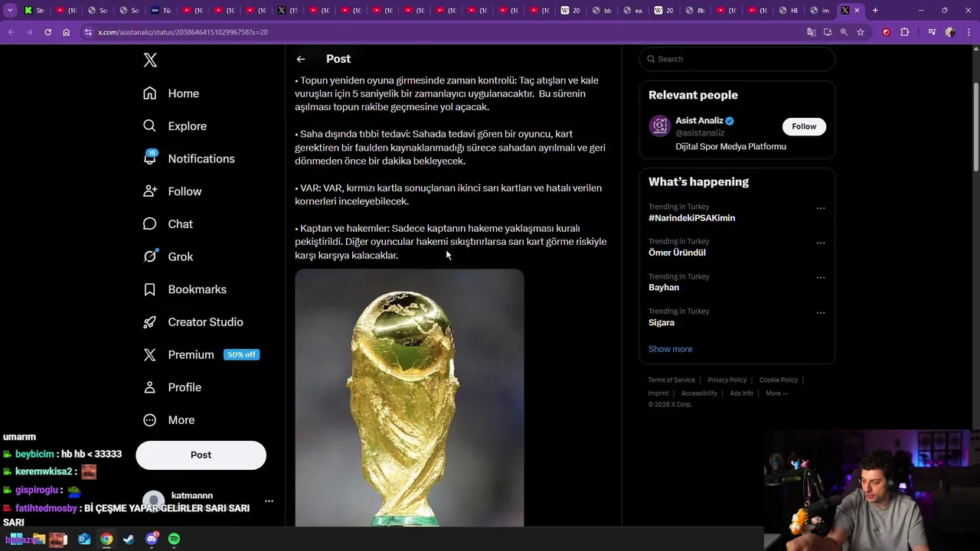
Task: Click the browser reload icon
Action: pyautogui.click(x=47, y=32)
